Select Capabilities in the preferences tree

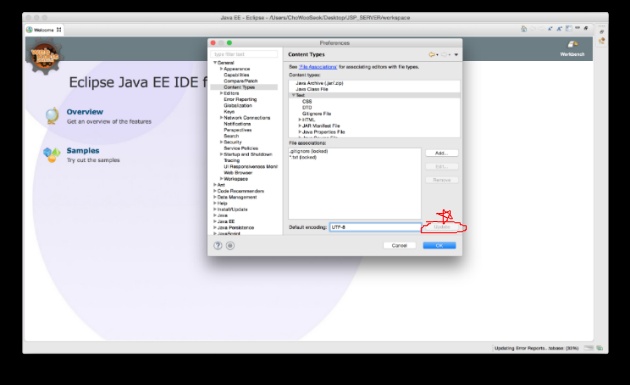[236, 75]
